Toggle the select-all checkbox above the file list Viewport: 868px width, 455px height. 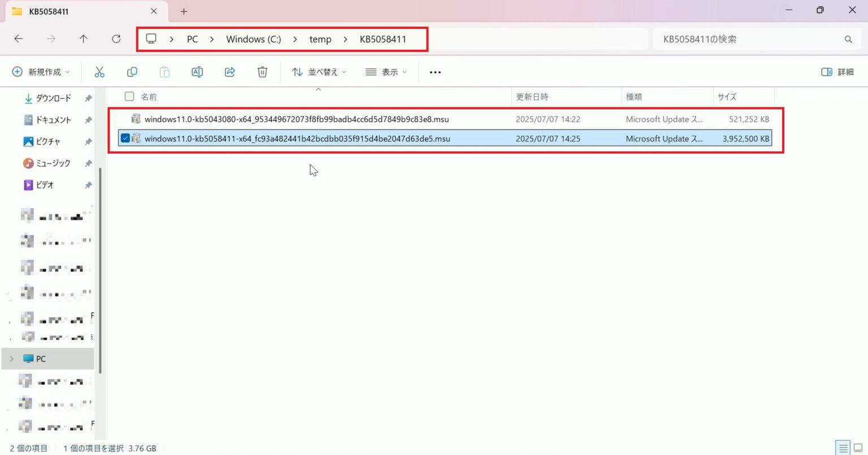pyautogui.click(x=129, y=96)
